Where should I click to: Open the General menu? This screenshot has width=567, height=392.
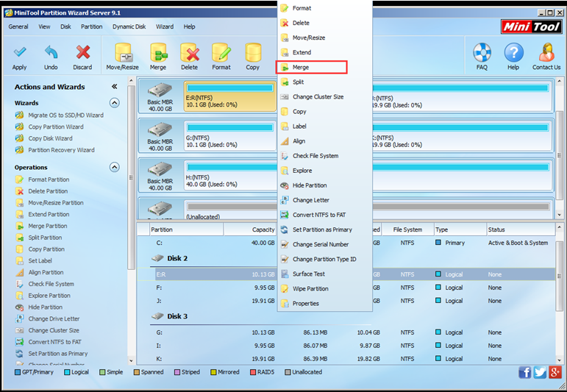(x=18, y=26)
